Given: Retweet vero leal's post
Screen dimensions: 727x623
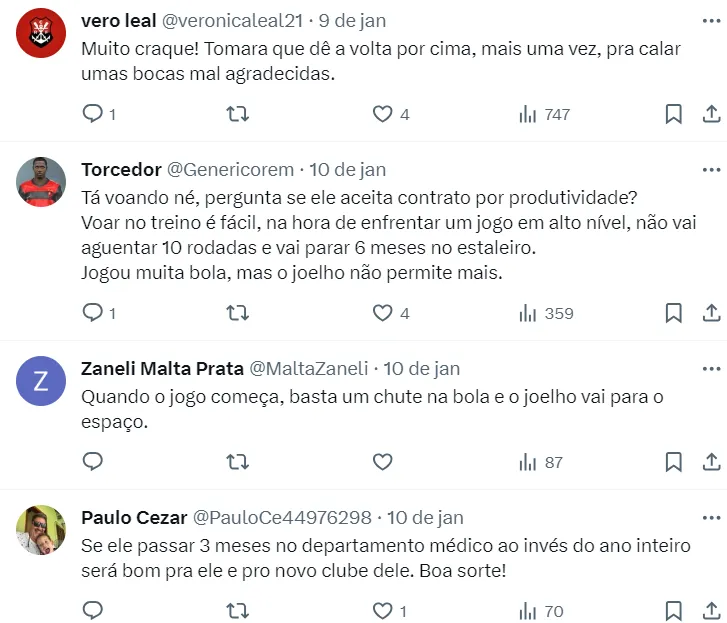Looking at the screenshot, I should click(x=238, y=114).
